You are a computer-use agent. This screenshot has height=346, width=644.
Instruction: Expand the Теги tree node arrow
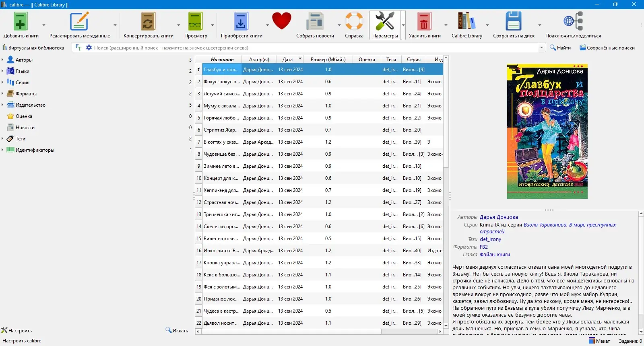pyautogui.click(x=2, y=139)
